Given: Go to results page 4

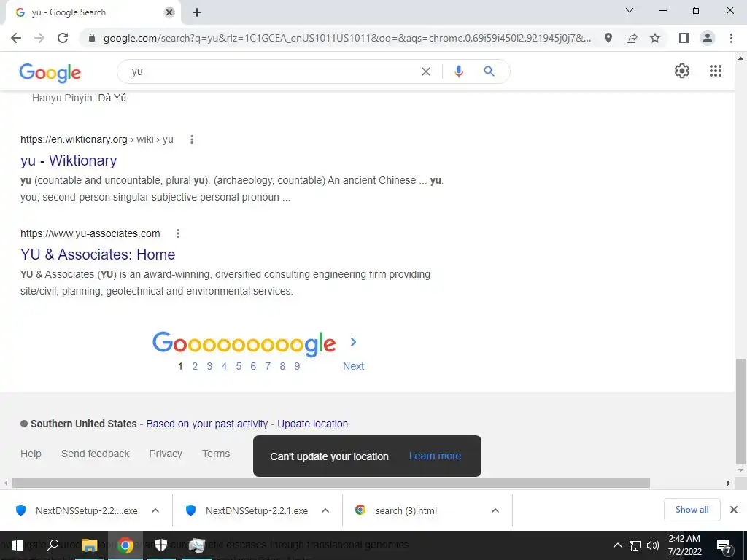Looking at the screenshot, I should click(x=224, y=366).
